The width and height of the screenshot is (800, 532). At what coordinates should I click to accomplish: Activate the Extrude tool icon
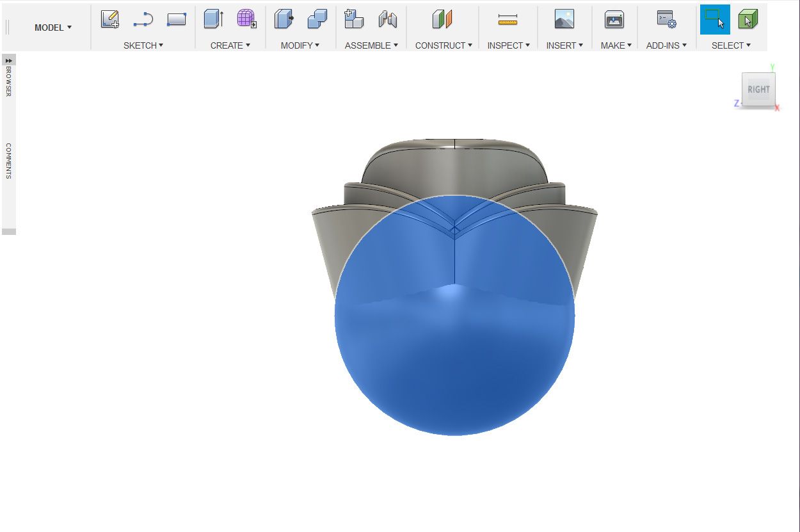point(214,19)
